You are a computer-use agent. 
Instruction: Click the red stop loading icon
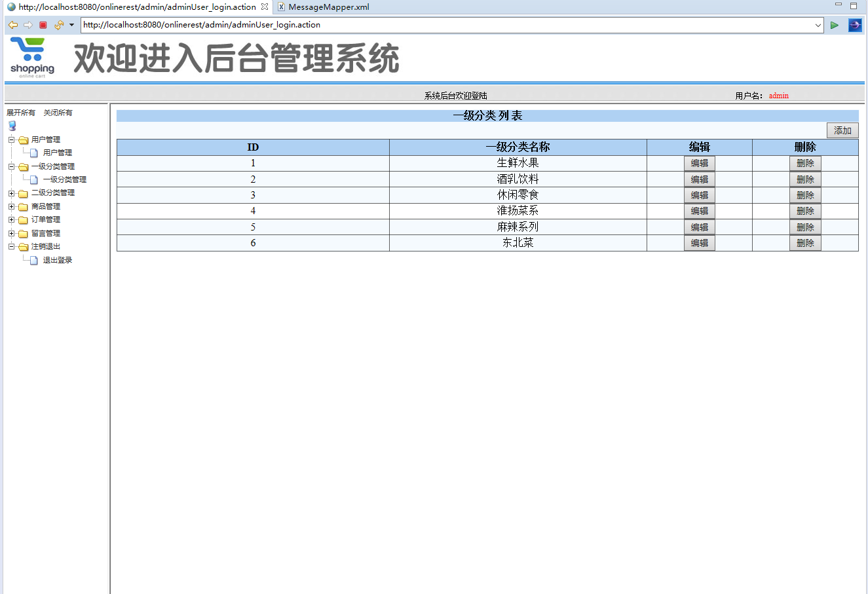42,25
